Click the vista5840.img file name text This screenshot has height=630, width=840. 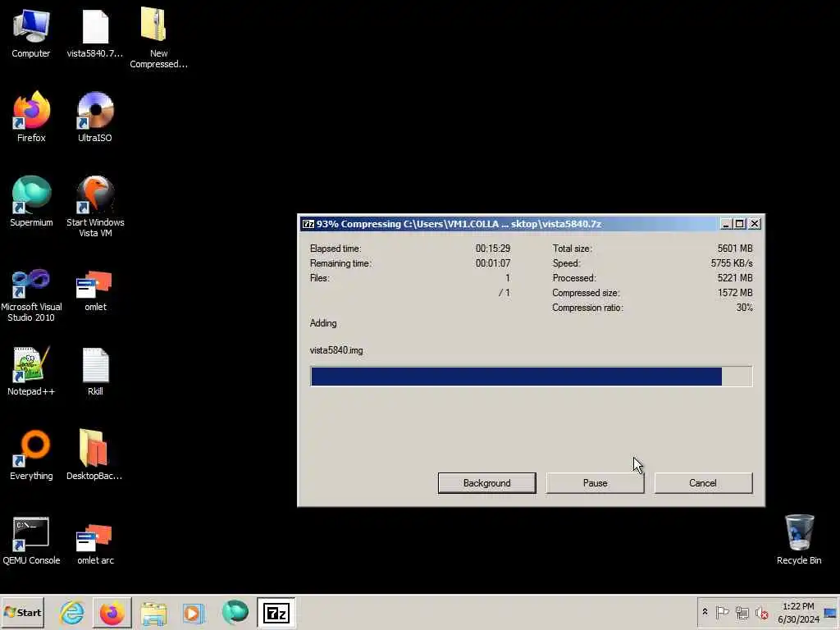(x=336, y=350)
